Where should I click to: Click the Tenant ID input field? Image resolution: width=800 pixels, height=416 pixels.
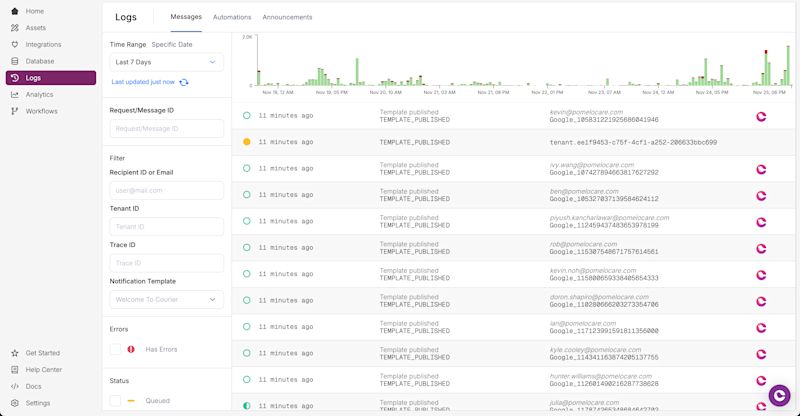pyautogui.click(x=166, y=227)
